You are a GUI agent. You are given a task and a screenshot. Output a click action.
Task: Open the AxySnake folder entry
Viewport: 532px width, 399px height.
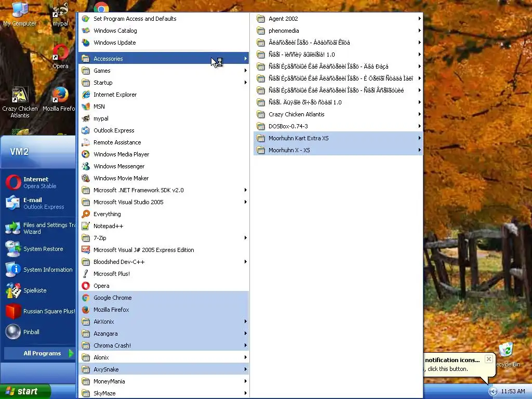[x=164, y=369]
